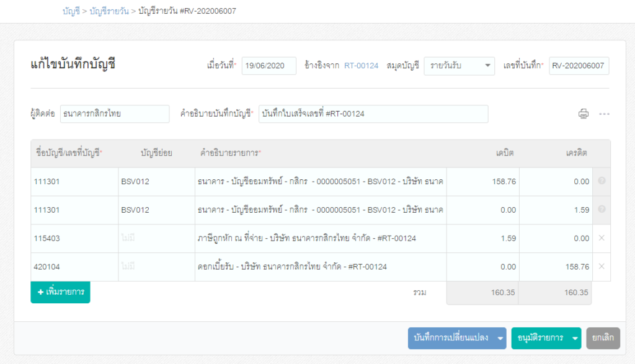Image resolution: width=635 pixels, height=364 pixels.
Task: Click the อนุมัติรายการ button
Action: click(x=540, y=338)
